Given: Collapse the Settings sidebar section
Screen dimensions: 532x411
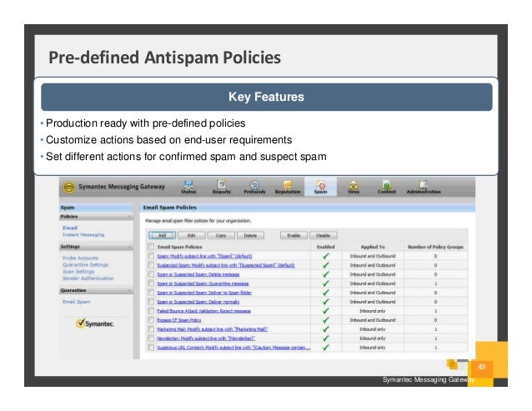Looking at the screenshot, I should (x=129, y=247).
